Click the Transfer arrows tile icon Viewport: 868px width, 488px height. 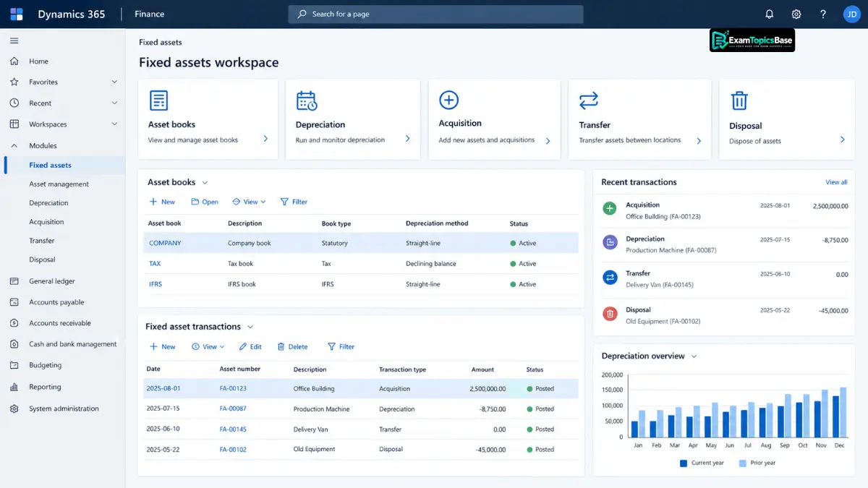pos(589,100)
